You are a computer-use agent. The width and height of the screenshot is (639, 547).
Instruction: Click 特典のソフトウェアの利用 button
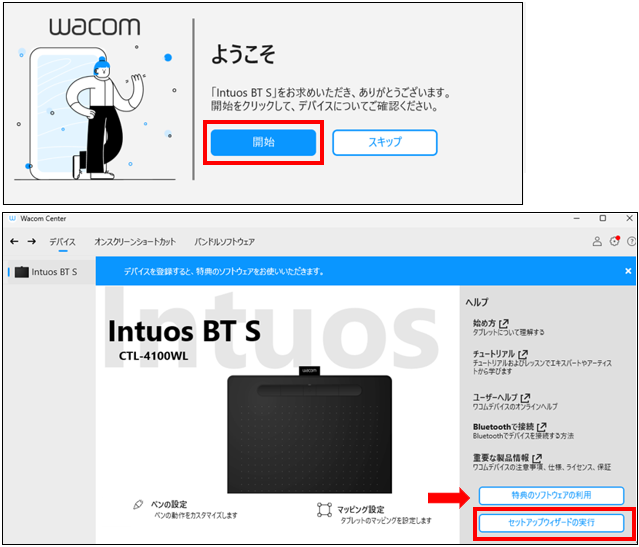tap(551, 495)
